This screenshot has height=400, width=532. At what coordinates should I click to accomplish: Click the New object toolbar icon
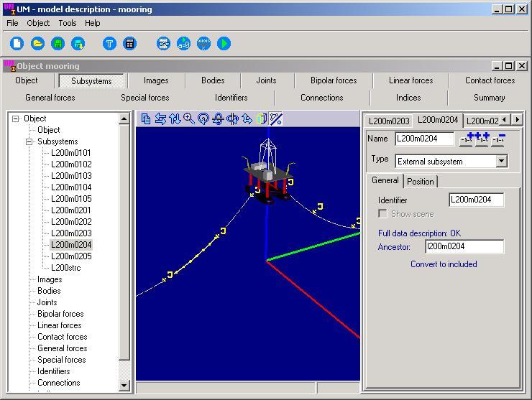pos(17,43)
